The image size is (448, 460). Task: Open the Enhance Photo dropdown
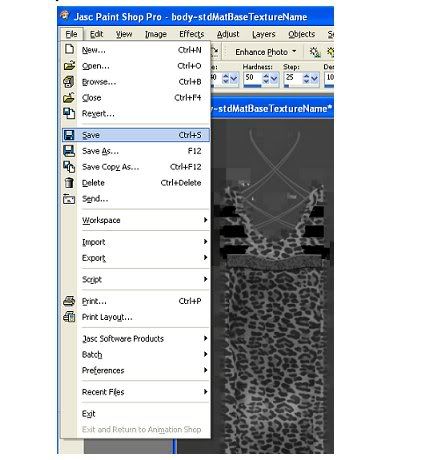[x=266, y=52]
